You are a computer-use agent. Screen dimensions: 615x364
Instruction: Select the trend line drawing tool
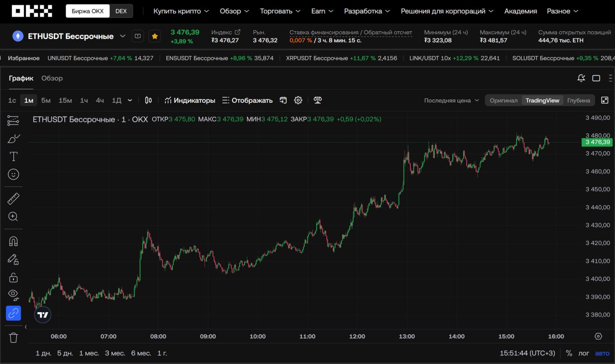(13, 121)
